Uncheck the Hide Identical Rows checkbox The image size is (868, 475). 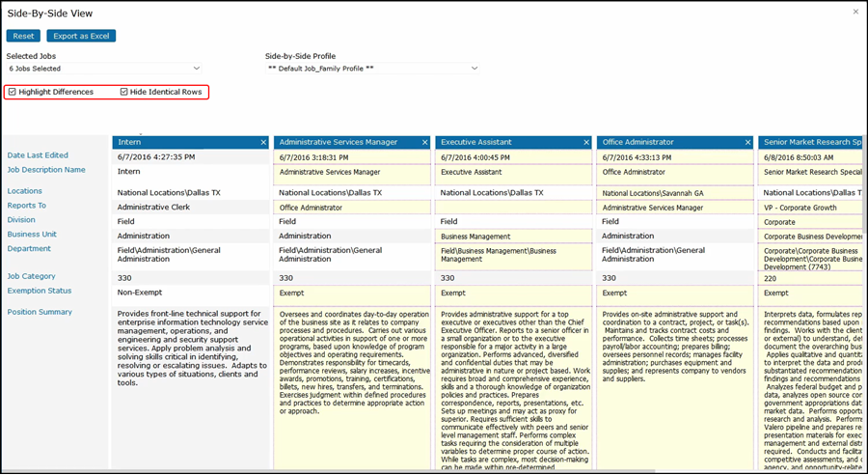[x=124, y=92]
